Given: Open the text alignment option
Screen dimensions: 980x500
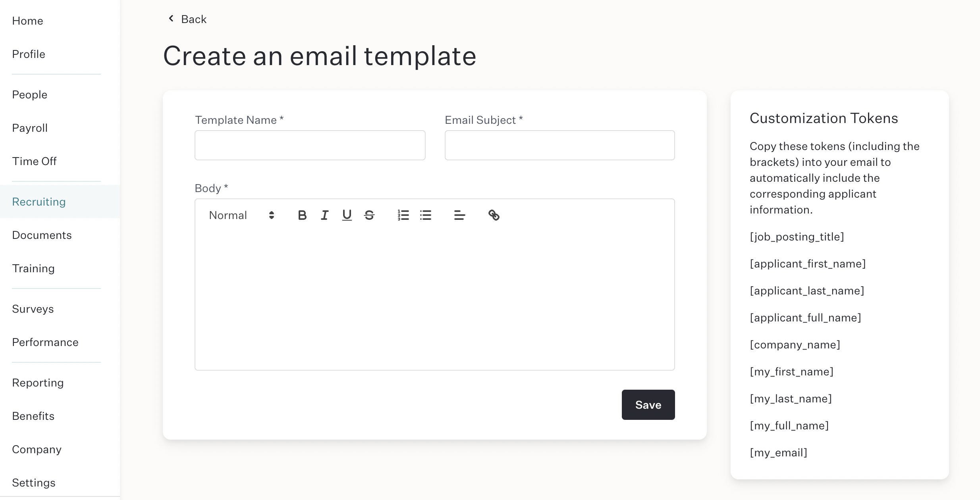Looking at the screenshot, I should point(459,215).
